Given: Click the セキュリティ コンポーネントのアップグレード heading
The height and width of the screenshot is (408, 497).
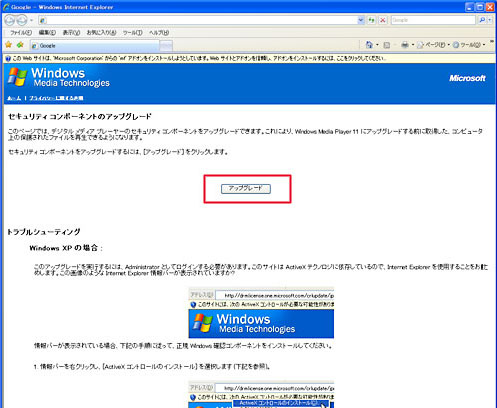Looking at the screenshot, I should tap(80, 116).
